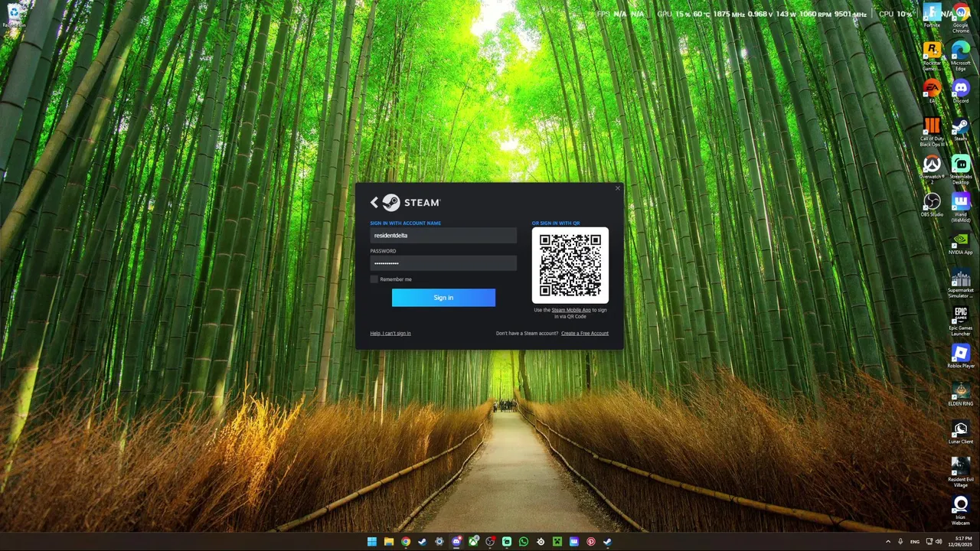Close the Steam sign-in dialog

click(618, 188)
